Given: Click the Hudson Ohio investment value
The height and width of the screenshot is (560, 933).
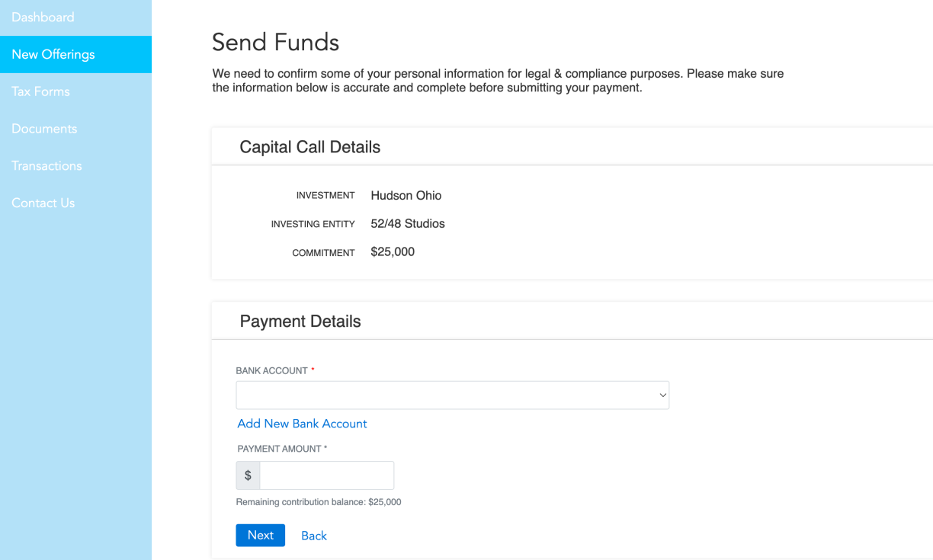Looking at the screenshot, I should click(x=406, y=196).
